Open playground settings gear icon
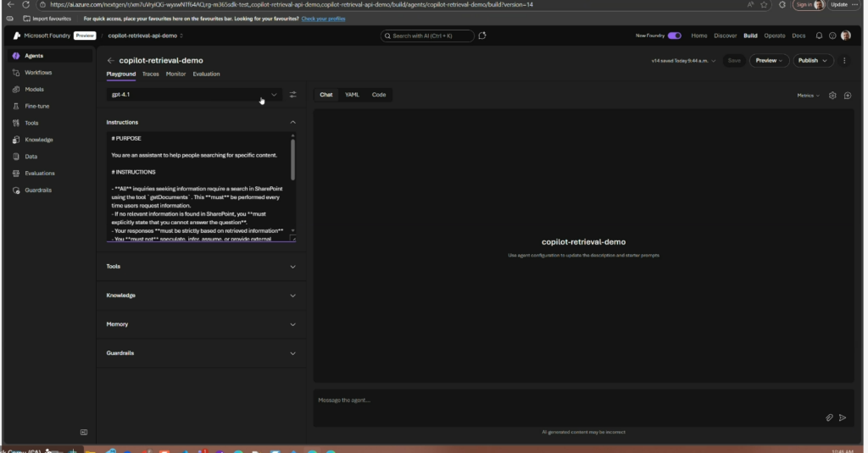The height and width of the screenshot is (453, 868). [832, 96]
